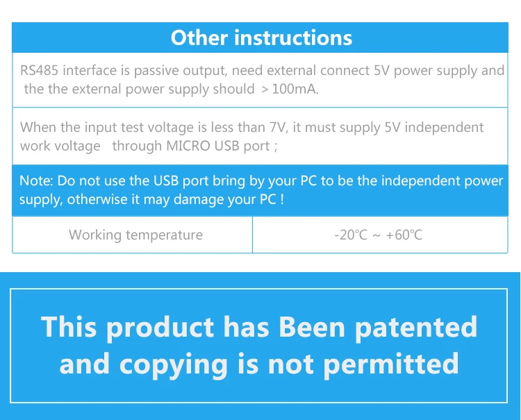Click the "> 100mA" current requirement text

click(290, 89)
